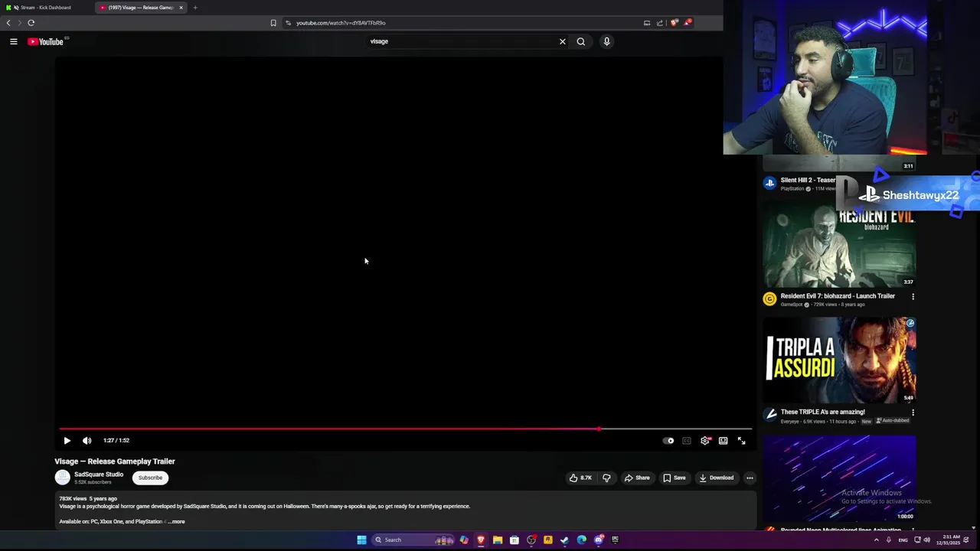Open Discord from the taskbar

(599, 540)
